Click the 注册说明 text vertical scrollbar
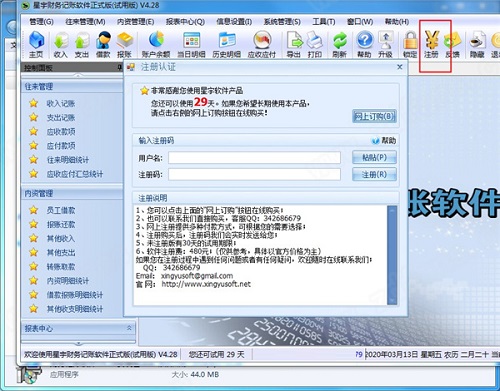The height and width of the screenshot is (391, 500). pyautogui.click(x=392, y=255)
